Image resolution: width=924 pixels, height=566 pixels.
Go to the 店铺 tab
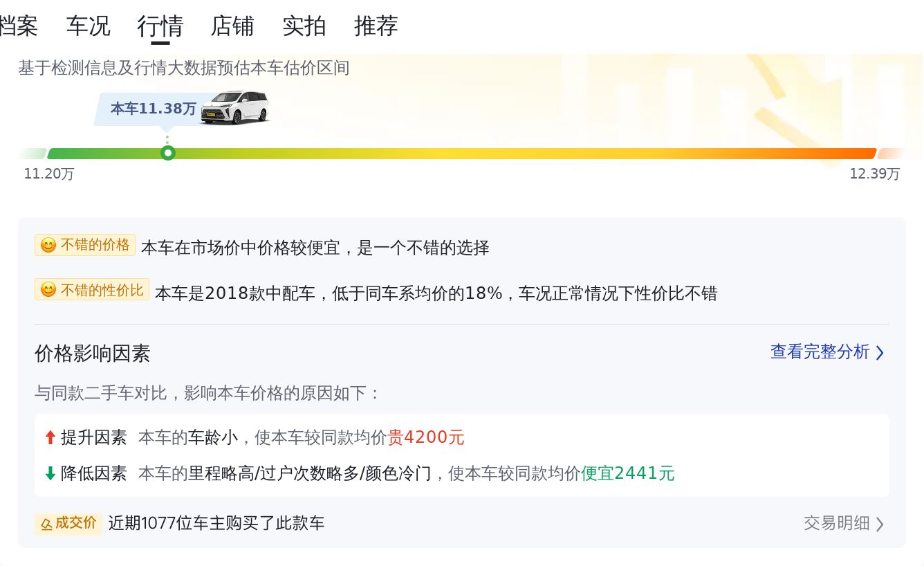tap(232, 26)
